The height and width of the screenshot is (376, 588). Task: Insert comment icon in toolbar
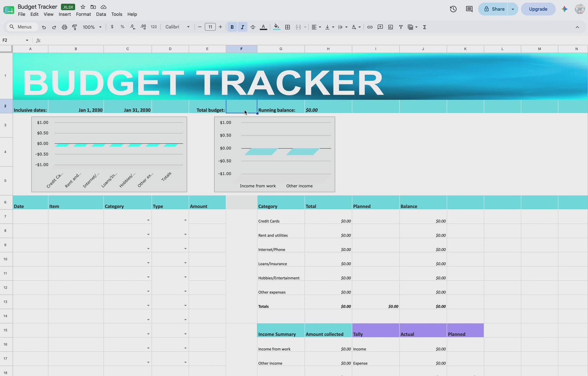pyautogui.click(x=380, y=27)
